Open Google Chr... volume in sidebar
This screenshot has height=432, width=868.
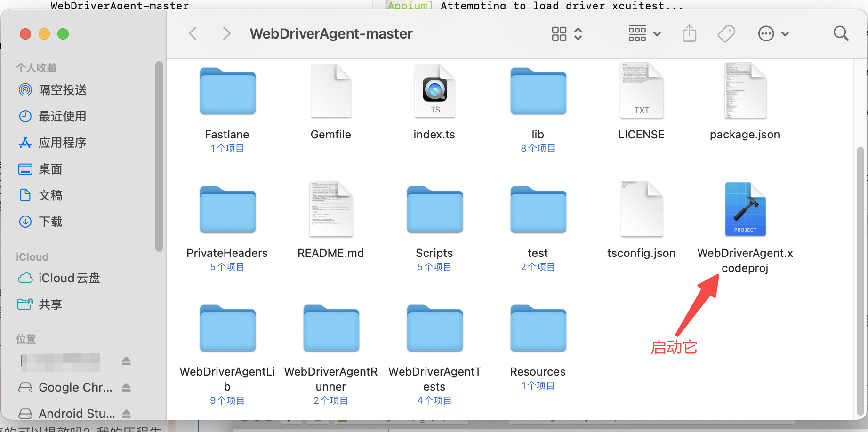[66, 387]
